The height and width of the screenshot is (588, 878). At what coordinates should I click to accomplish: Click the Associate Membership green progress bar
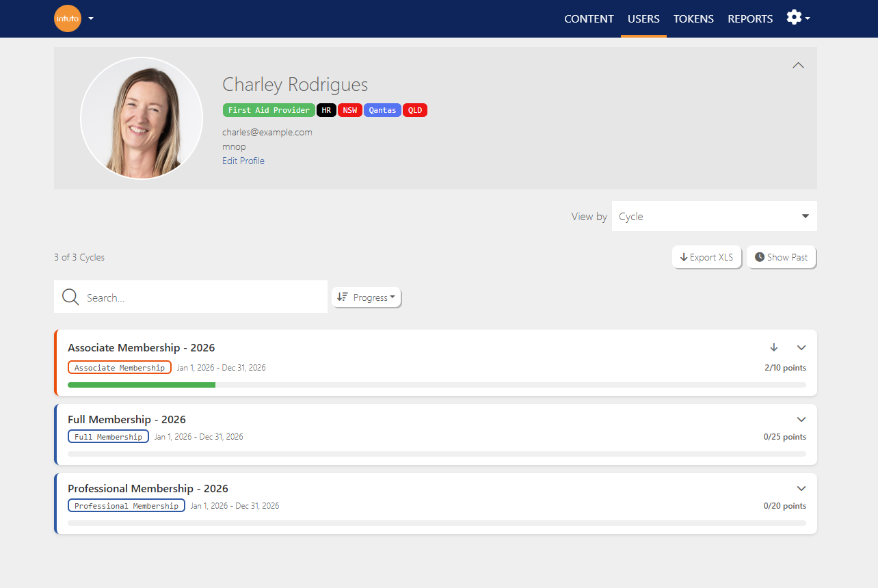click(142, 385)
